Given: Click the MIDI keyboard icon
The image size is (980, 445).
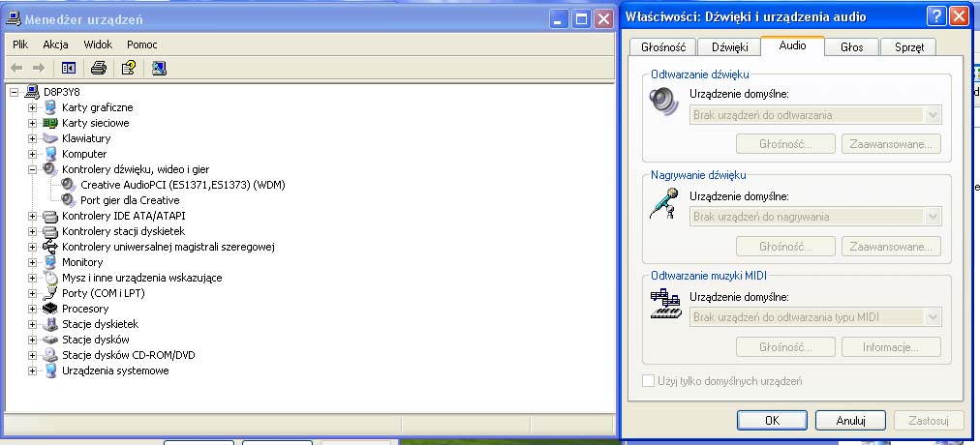Looking at the screenshot, I should 664,305.
